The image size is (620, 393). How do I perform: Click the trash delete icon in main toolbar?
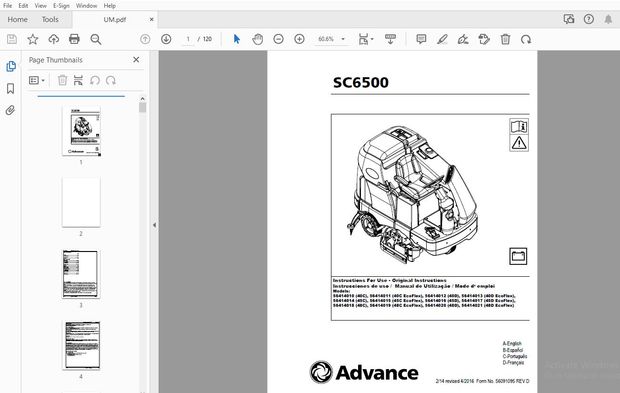click(x=505, y=39)
